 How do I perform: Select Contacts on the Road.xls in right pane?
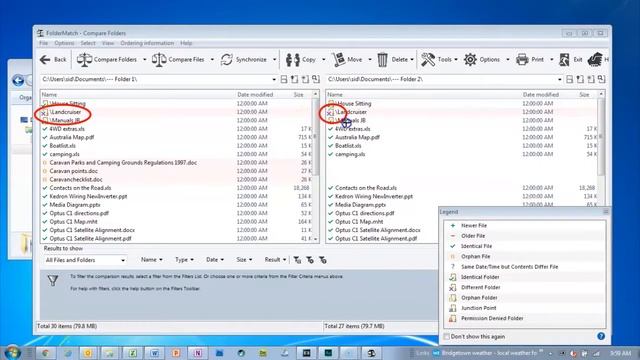click(366, 188)
